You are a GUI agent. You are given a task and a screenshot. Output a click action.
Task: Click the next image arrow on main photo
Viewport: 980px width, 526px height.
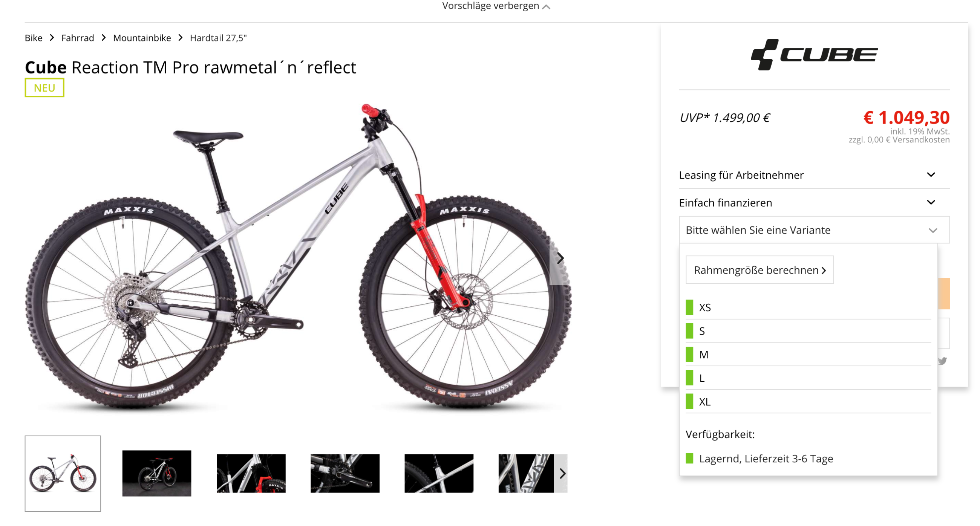coord(560,258)
